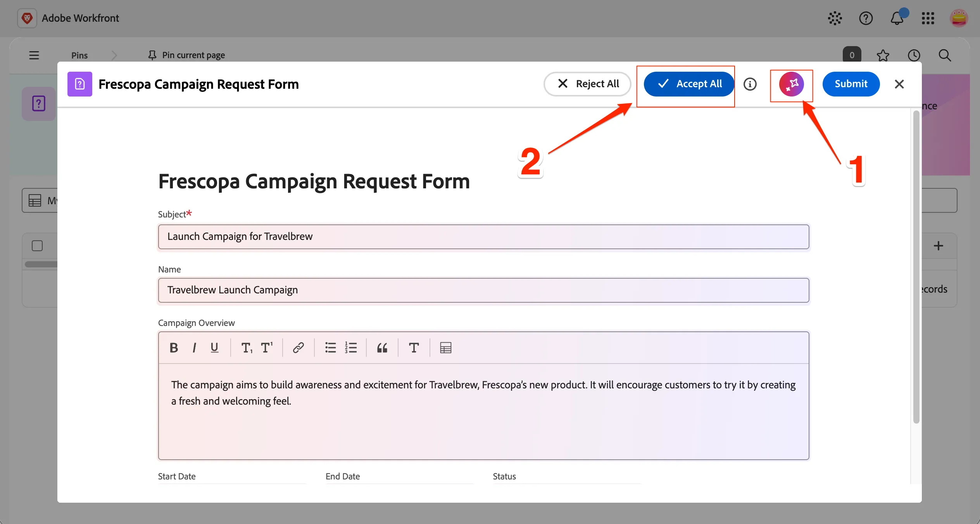Viewport: 980px width, 524px height.
Task: Click inside the Campaign Overview text area
Action: [483, 411]
